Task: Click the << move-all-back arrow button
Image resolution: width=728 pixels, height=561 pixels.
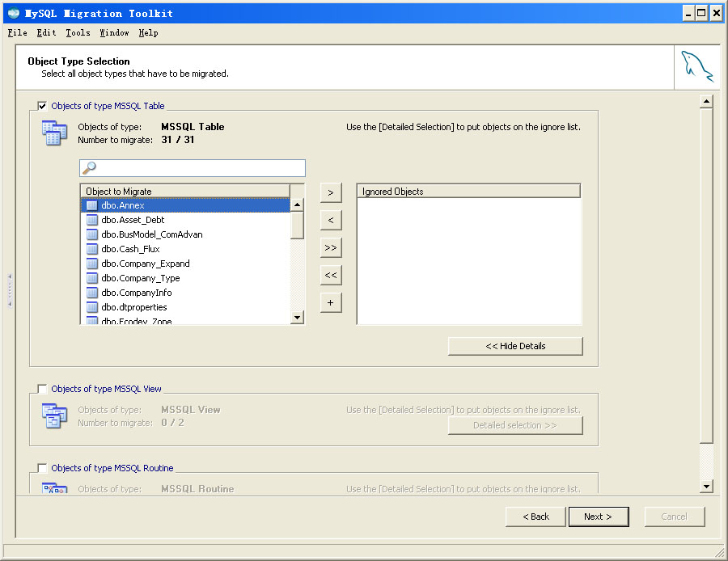Action: pos(330,275)
